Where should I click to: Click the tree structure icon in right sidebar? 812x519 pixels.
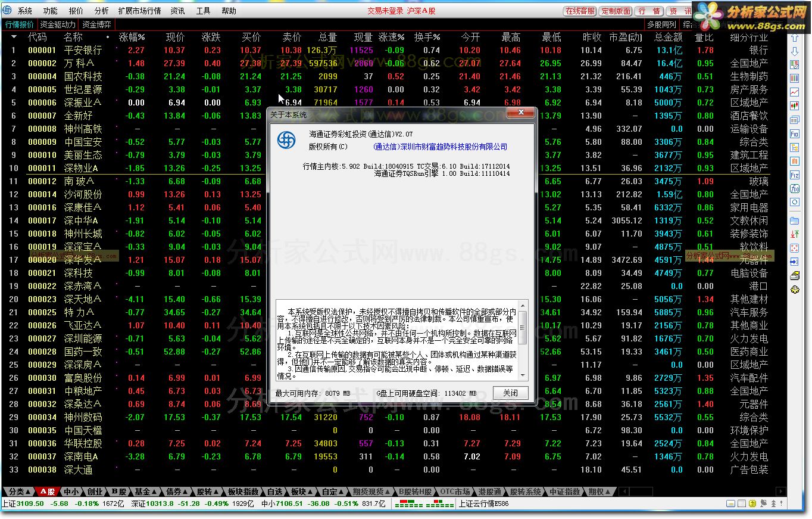794,148
